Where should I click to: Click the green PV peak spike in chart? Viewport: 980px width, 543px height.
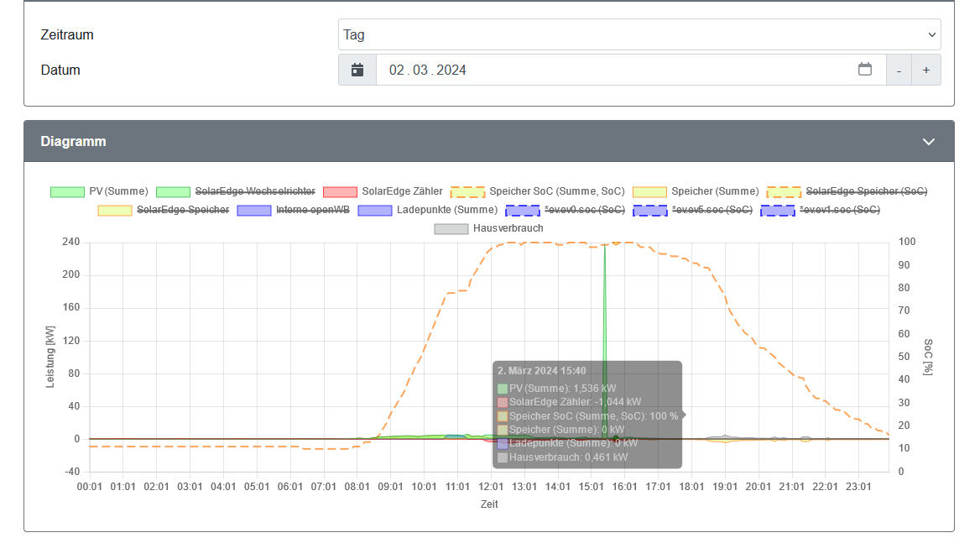604,285
